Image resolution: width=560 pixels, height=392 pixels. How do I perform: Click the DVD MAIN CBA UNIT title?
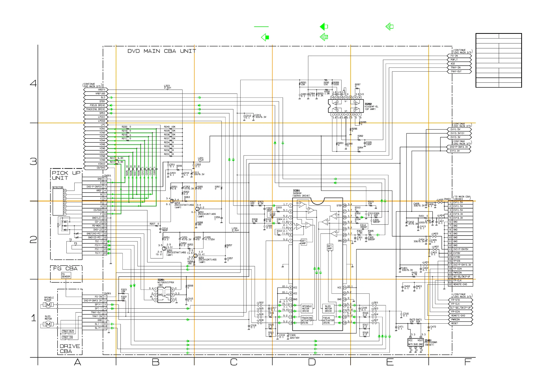click(162, 51)
